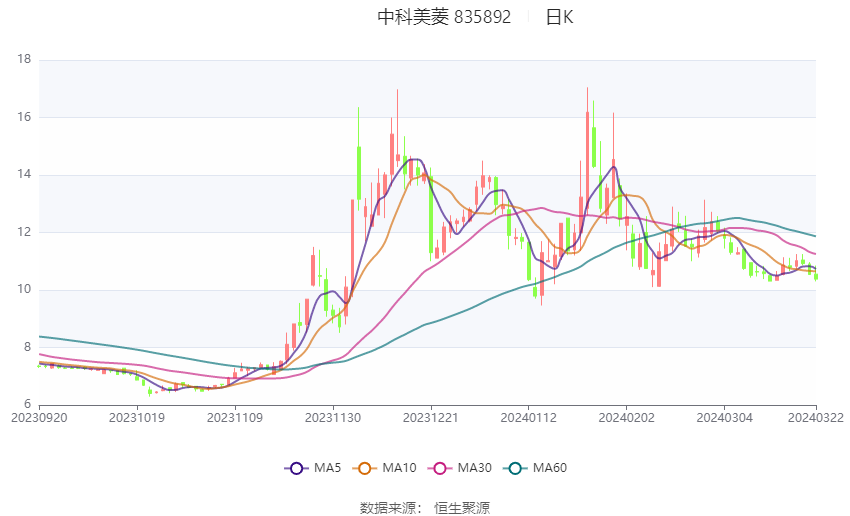Toggle the MA30 legend series
Image resolution: width=850 pixels, height=516 pixels.
click(460, 468)
